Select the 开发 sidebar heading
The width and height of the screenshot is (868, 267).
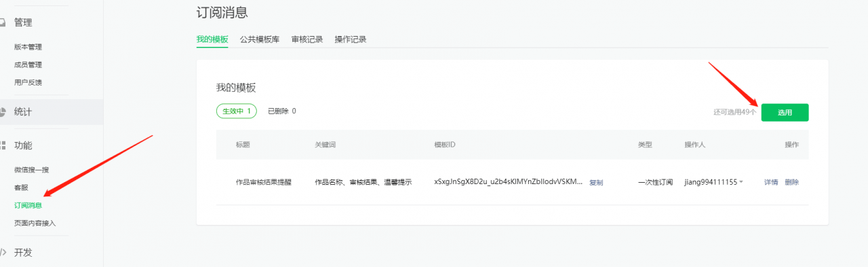23,252
